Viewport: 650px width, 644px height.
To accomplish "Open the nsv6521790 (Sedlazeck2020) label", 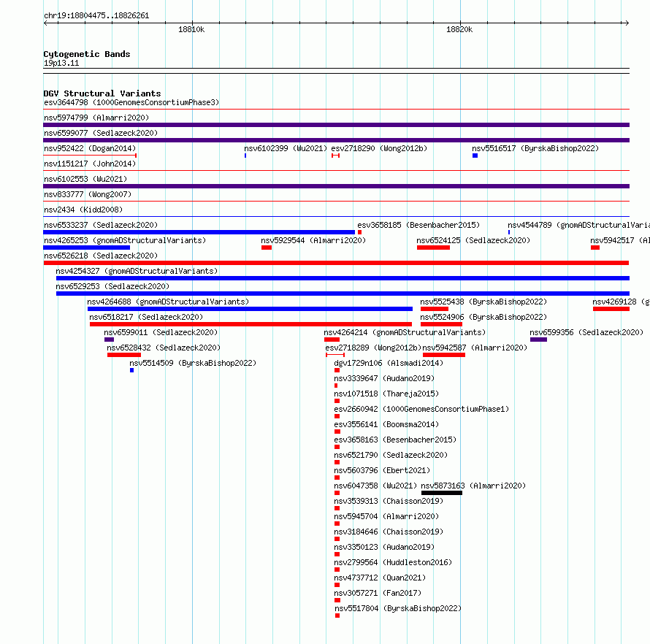I will coord(391,455).
